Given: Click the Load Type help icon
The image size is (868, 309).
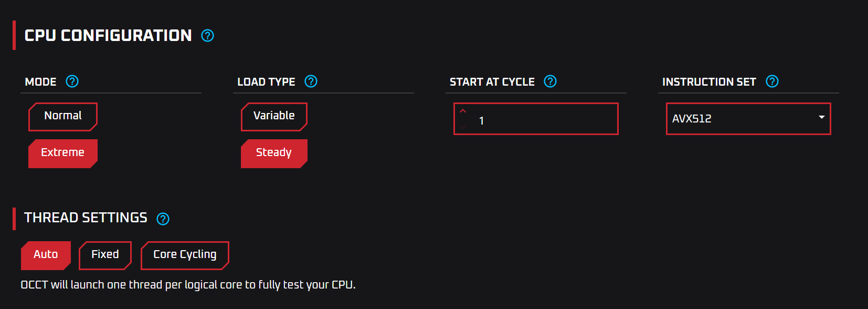Looking at the screenshot, I should pyautogui.click(x=311, y=81).
